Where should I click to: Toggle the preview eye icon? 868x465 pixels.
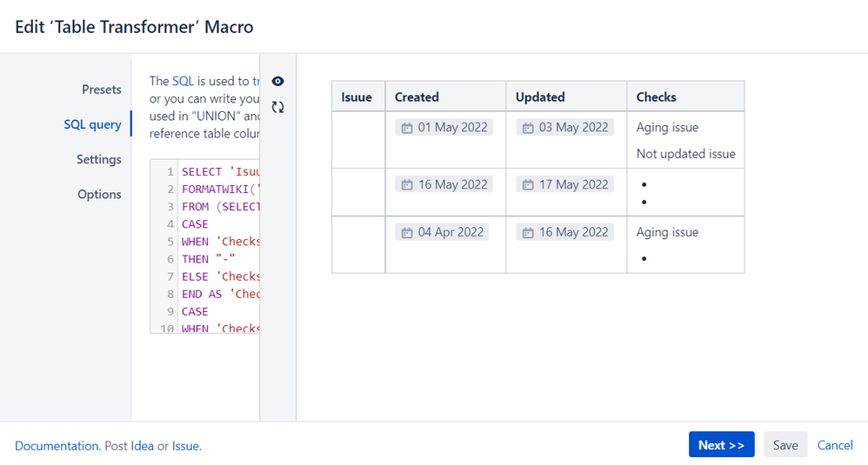click(x=277, y=81)
